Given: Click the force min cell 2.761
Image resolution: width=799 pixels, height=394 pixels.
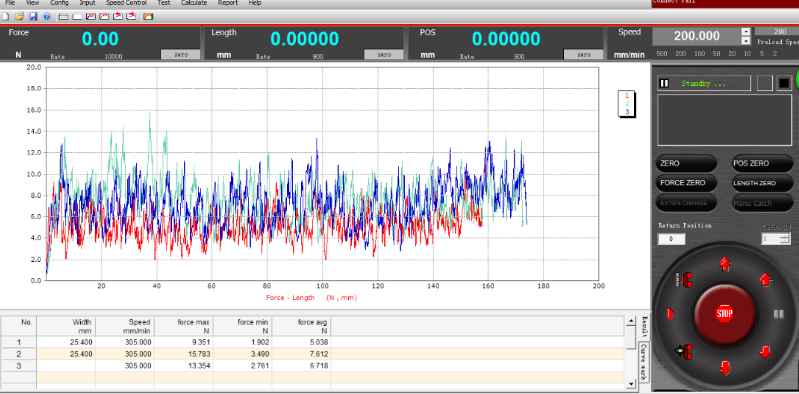Looking at the screenshot, I should coord(243,366).
